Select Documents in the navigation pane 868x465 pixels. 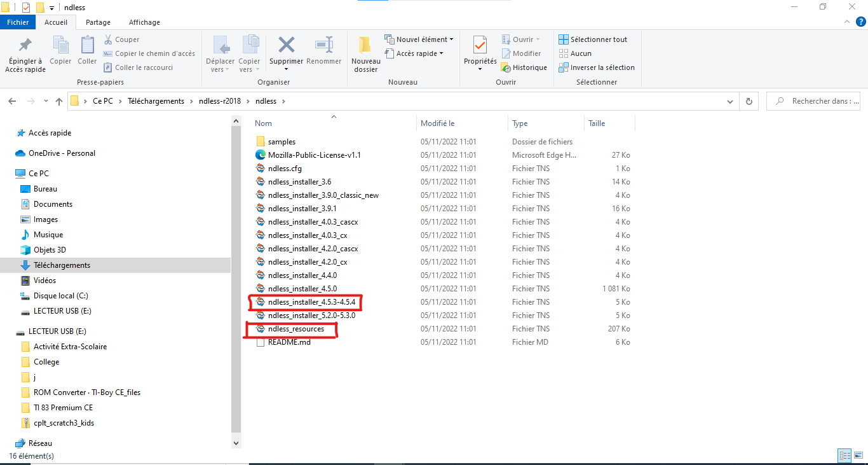point(53,204)
